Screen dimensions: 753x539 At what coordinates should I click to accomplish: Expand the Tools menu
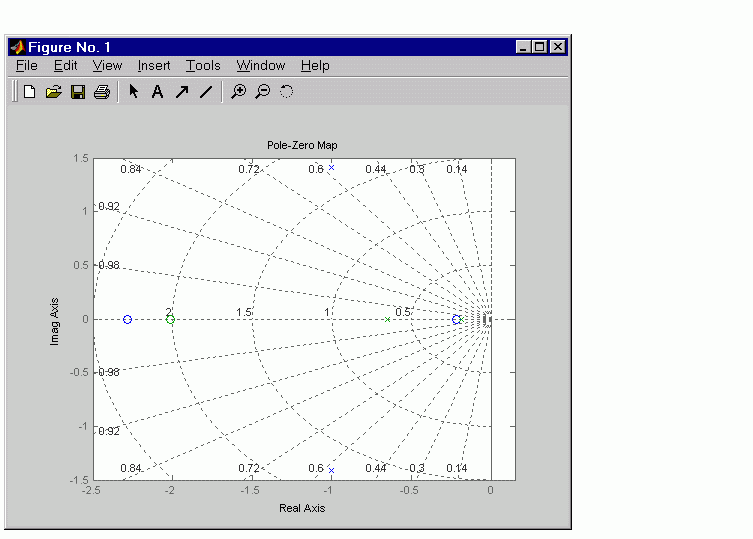(x=203, y=65)
